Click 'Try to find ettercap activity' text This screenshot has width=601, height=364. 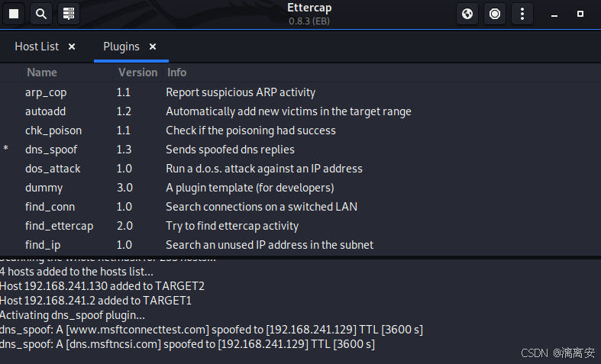[x=232, y=226]
